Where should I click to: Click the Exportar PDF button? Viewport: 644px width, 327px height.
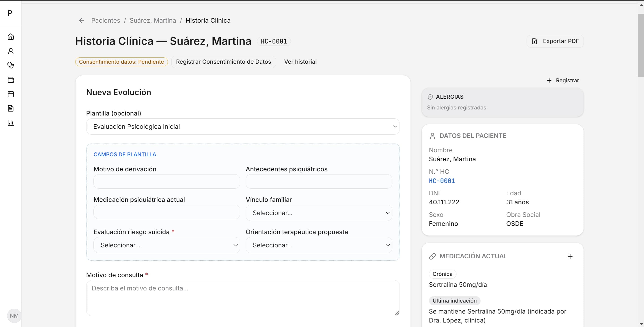[555, 41]
